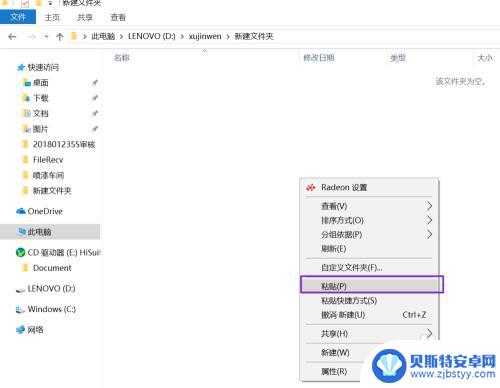Choose 刷新(E) in context menu
This screenshot has height=388, width=500.
(x=369, y=249)
